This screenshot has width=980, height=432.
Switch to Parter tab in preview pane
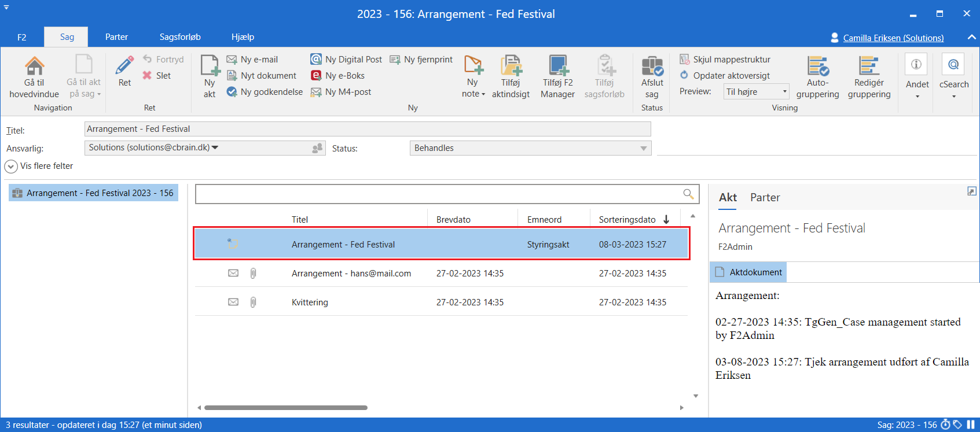pyautogui.click(x=765, y=198)
